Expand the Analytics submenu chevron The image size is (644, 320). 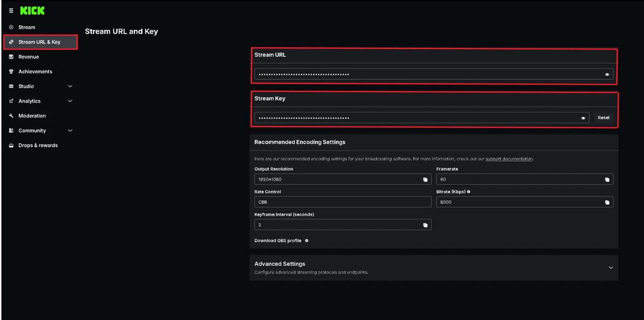tap(70, 101)
